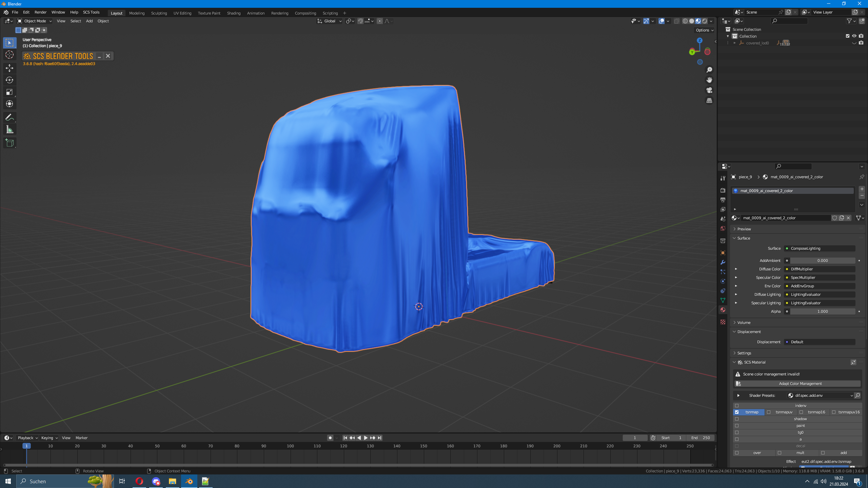Click the Adapt Color Management button

[x=800, y=384]
